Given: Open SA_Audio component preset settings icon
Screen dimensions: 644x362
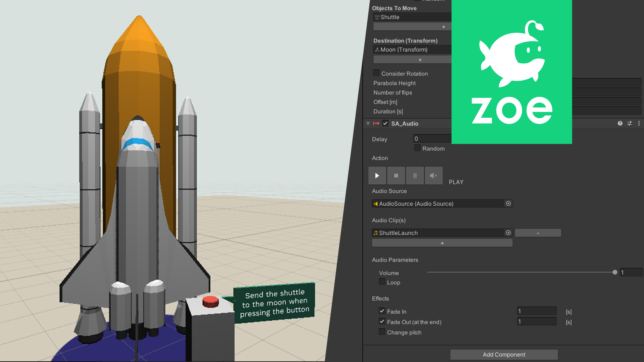Looking at the screenshot, I should [x=630, y=123].
